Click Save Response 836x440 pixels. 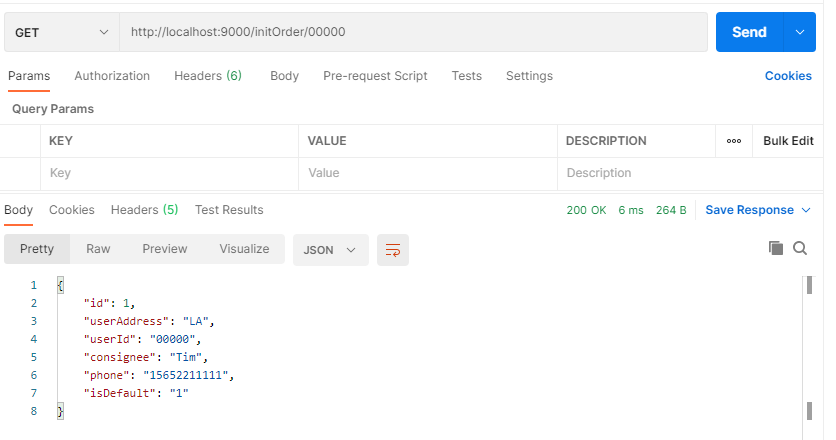[x=749, y=210]
